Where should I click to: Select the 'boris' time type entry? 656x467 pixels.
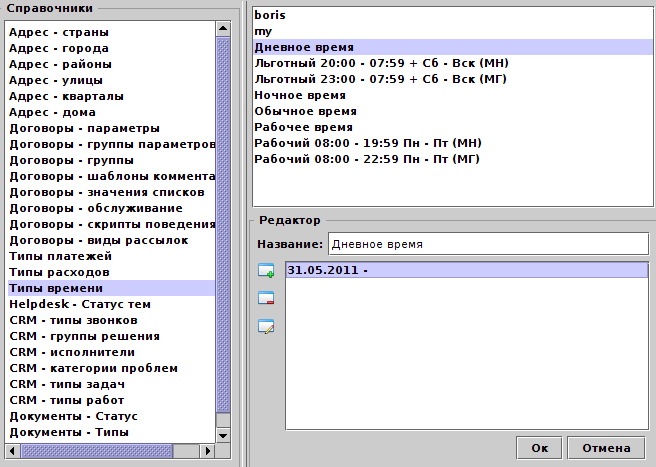tap(270, 16)
